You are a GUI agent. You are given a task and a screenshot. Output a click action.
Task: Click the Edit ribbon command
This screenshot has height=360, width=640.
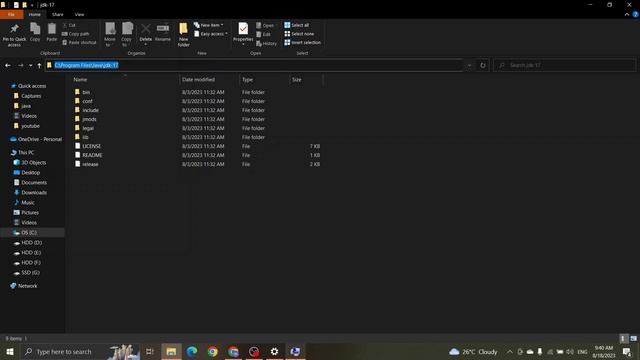(264, 34)
